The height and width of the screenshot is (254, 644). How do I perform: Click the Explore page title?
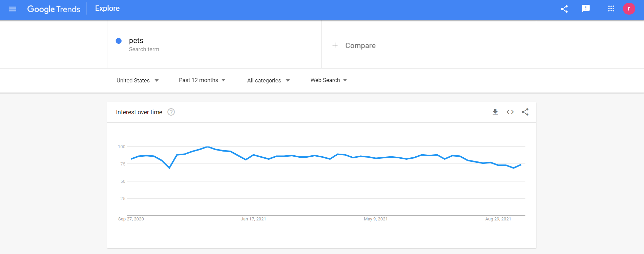coord(107,8)
